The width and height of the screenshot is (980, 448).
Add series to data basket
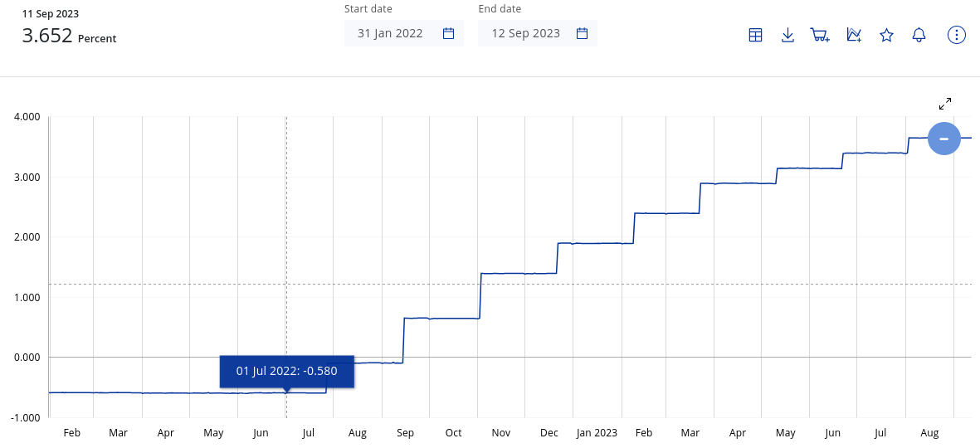click(820, 35)
